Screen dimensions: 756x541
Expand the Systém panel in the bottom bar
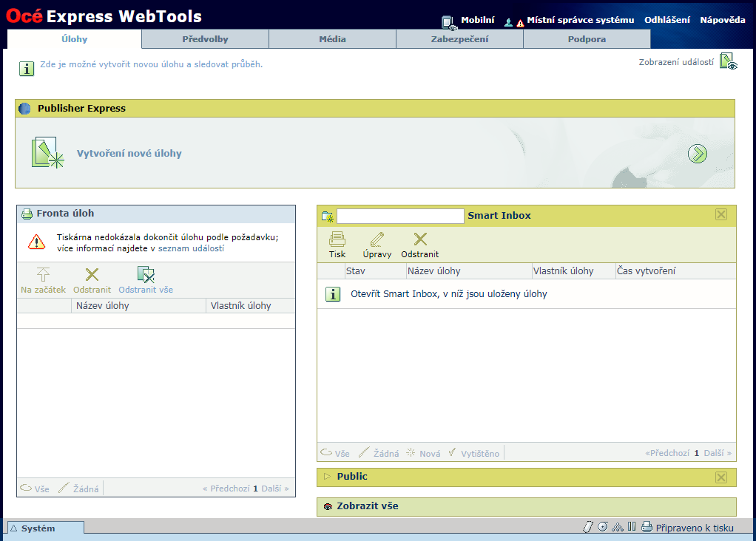(x=14, y=528)
